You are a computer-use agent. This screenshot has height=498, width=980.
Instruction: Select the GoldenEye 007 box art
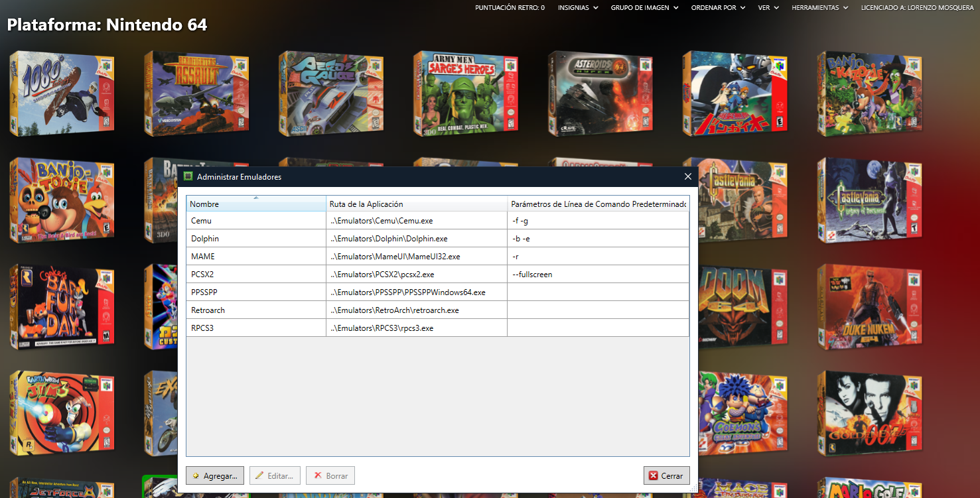click(x=870, y=413)
